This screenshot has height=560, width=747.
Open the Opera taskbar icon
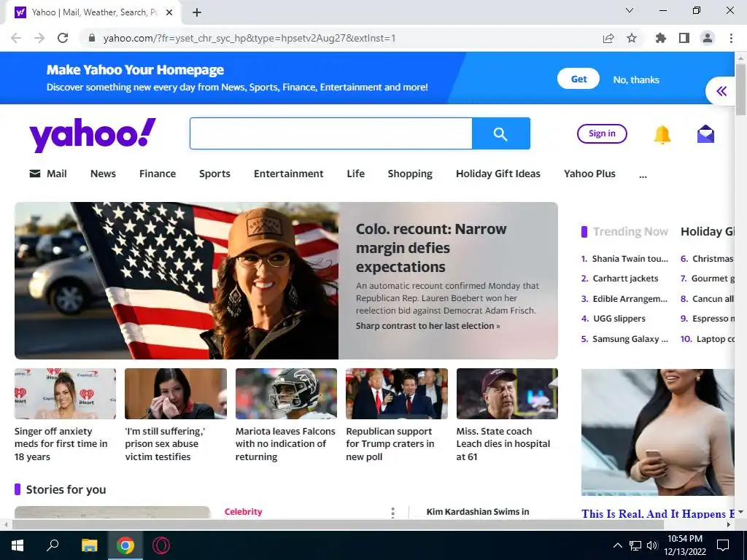pos(161,545)
